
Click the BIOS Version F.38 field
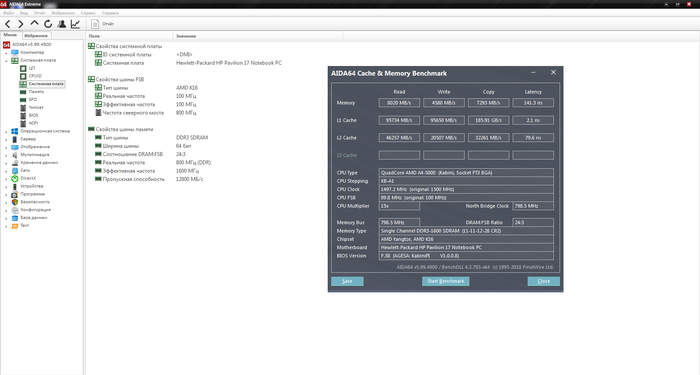pyautogui.click(x=466, y=256)
